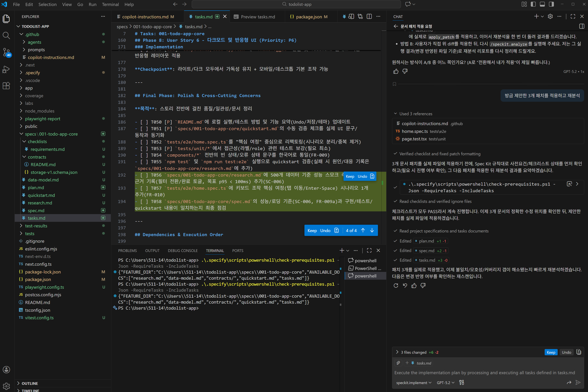The image size is (588, 392).
Task: Click thumbs up on the latest chat response
Action: [414, 285]
